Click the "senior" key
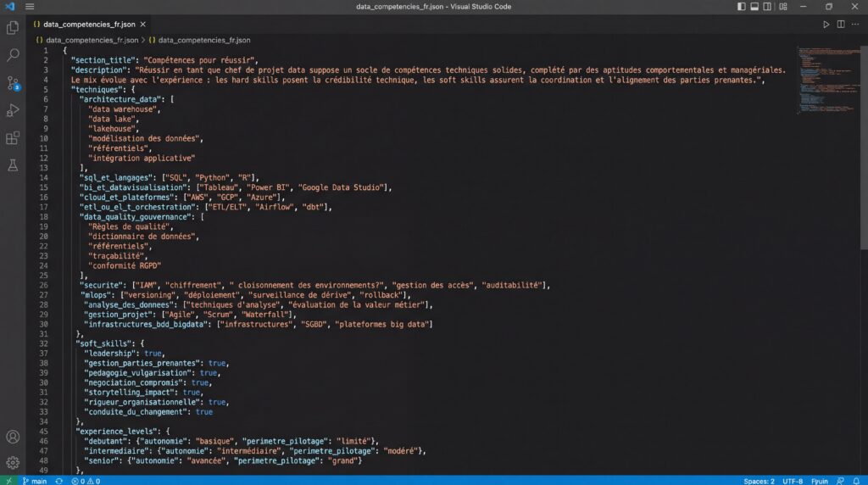 click(x=102, y=460)
